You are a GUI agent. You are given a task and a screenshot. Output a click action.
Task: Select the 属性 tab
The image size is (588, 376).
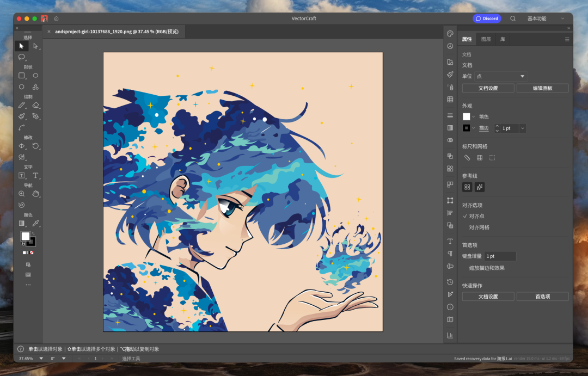point(467,39)
